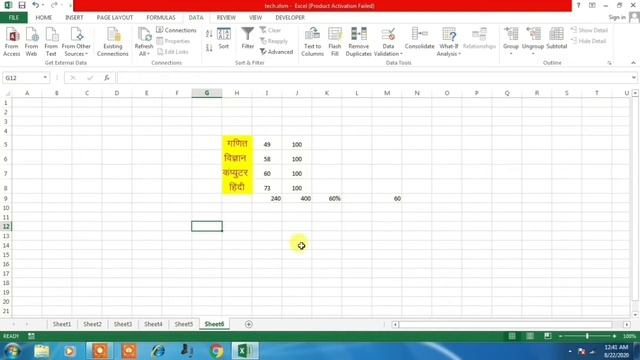Import data From Text

(51, 42)
